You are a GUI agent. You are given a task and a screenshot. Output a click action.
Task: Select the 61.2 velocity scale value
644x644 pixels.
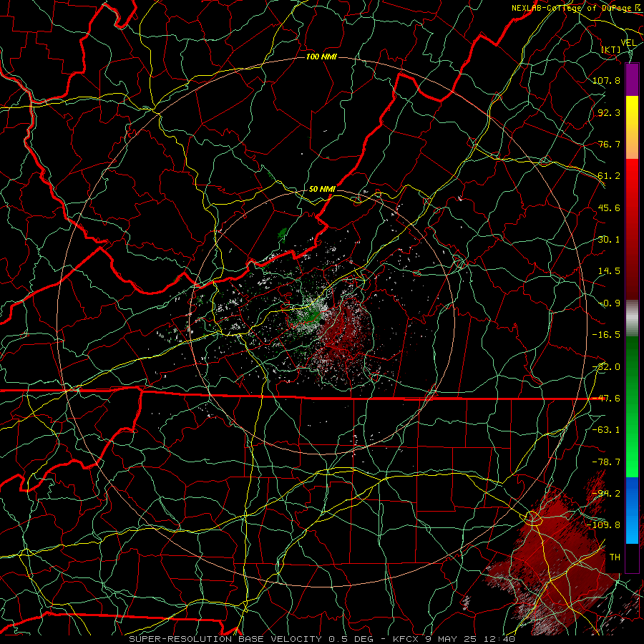609,176
